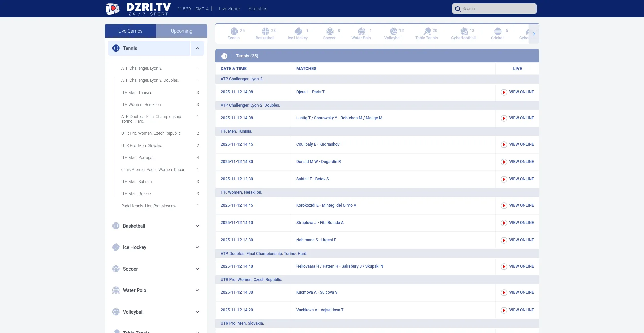
Task: Open the Statistics menu item
Action: [258, 9]
